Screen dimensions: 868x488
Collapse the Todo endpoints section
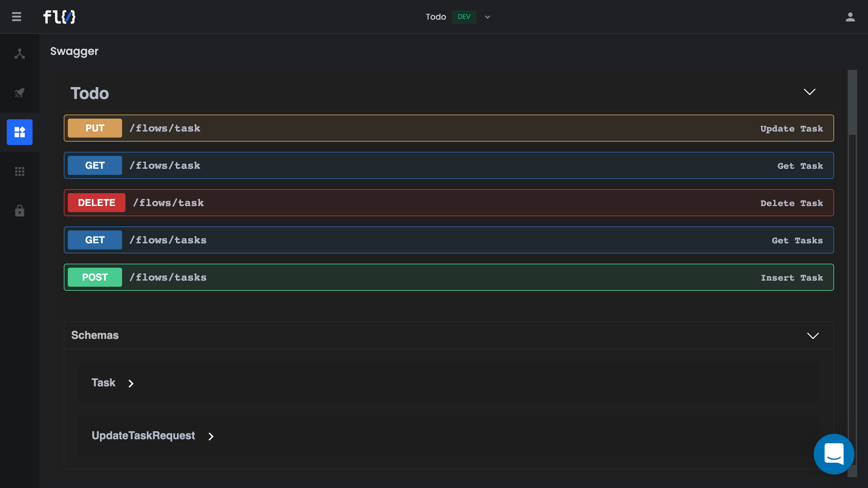click(809, 92)
